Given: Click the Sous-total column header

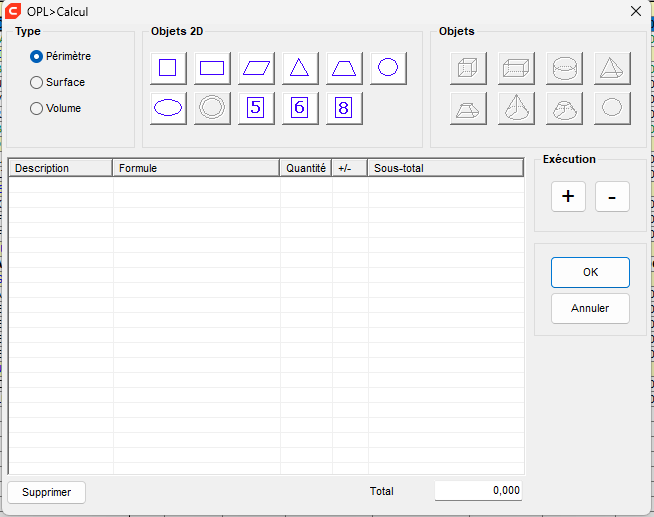Looking at the screenshot, I should coord(445,168).
